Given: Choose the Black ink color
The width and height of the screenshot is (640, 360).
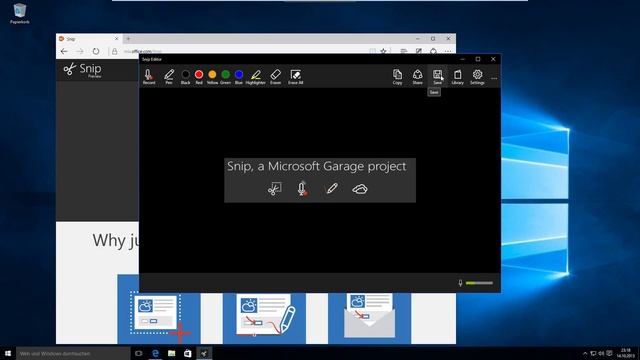Looking at the screenshot, I should click(x=185, y=76).
